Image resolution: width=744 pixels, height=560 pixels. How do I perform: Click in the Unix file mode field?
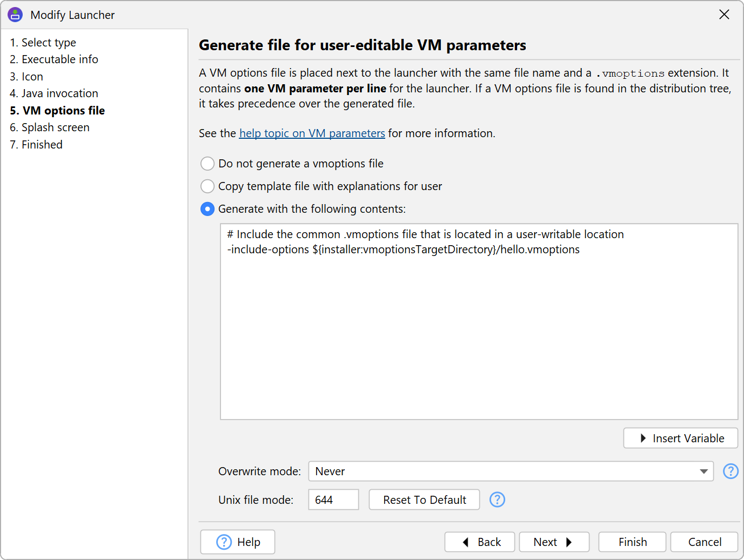(333, 500)
